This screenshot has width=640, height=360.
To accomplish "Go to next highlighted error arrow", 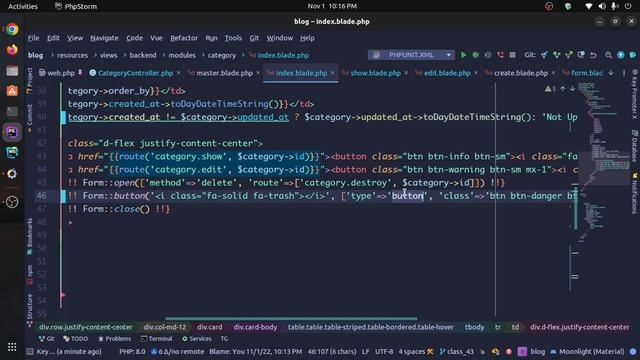I will (x=572, y=89).
